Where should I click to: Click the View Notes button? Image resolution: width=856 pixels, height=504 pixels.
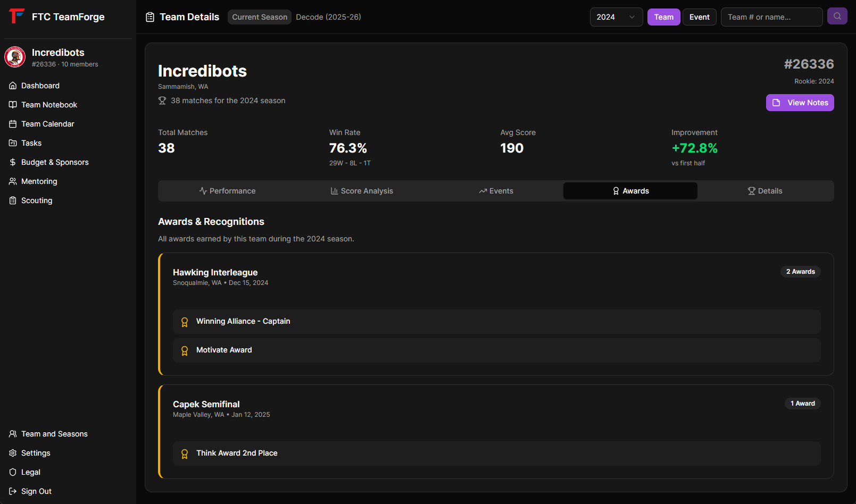pyautogui.click(x=800, y=103)
